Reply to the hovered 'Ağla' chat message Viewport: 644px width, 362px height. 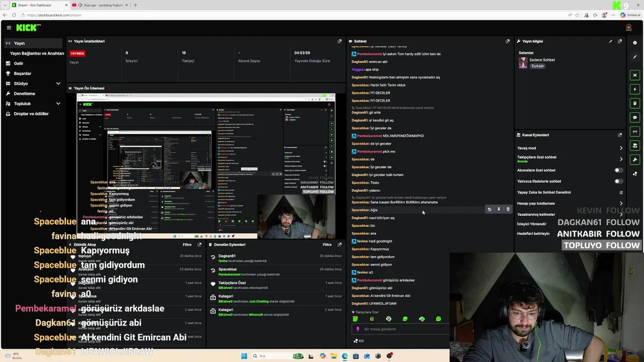click(x=489, y=210)
